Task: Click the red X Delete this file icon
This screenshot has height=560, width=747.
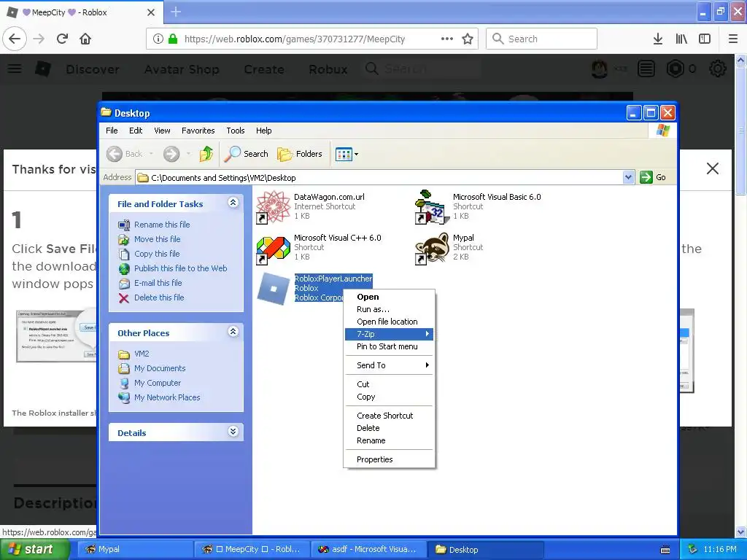Action: [x=124, y=298]
